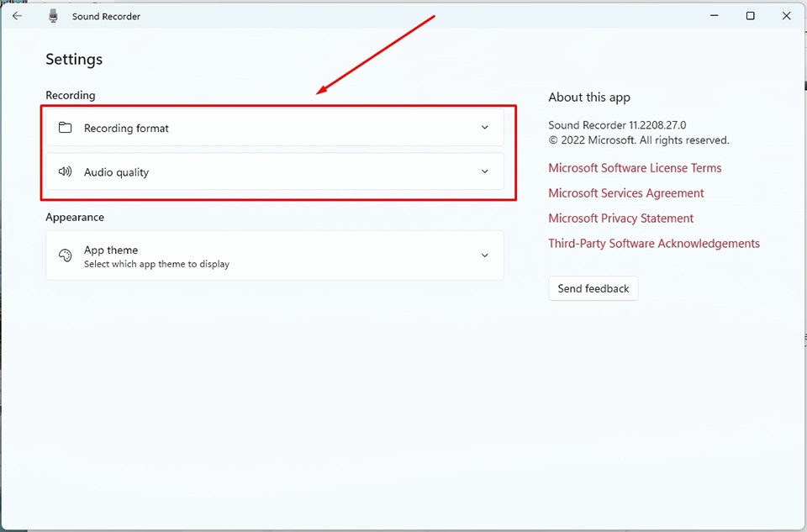The image size is (807, 532).
Task: Go back using the arrow icon
Action: point(17,16)
